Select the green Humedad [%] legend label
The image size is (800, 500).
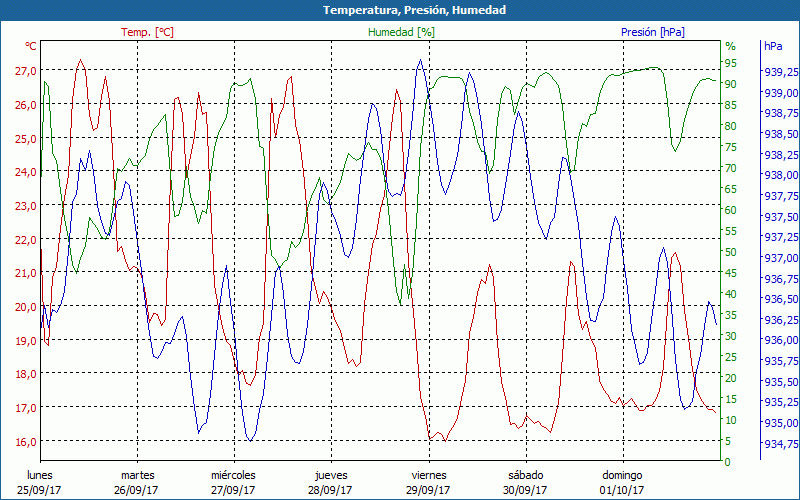[x=401, y=32]
